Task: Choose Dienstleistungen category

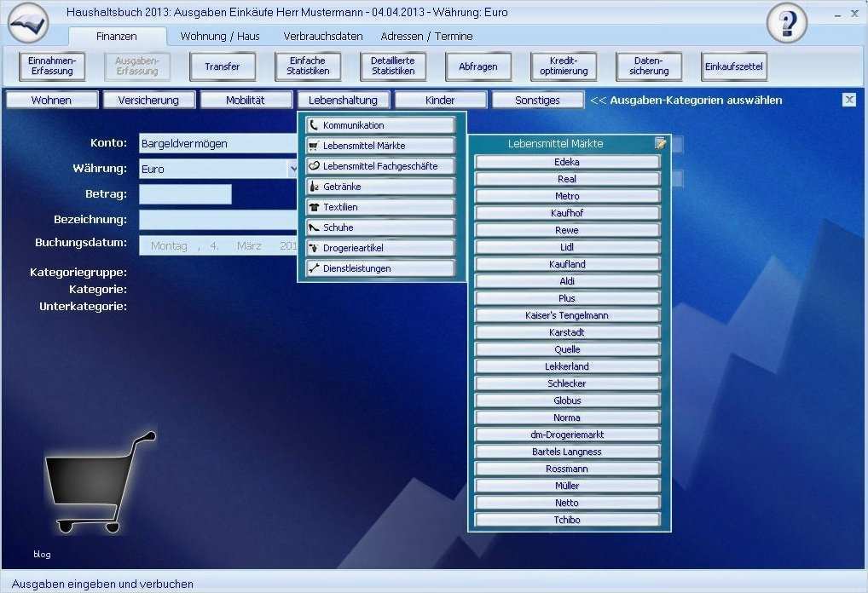Action: [380, 268]
